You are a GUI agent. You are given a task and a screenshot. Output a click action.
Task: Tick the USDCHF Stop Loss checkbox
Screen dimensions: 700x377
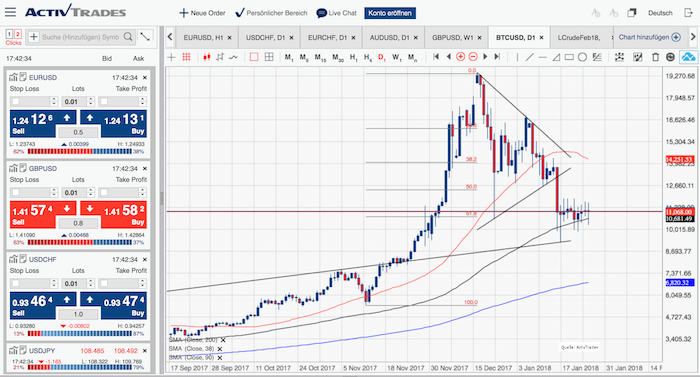click(x=15, y=283)
